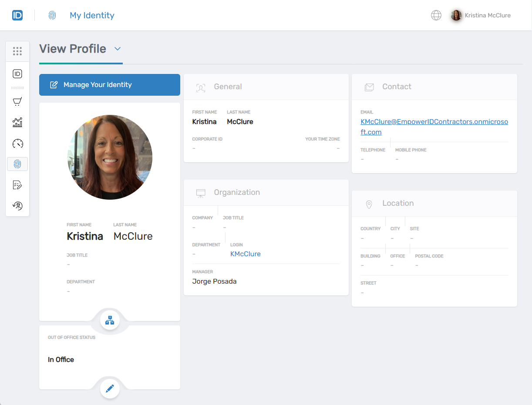The image size is (532, 405).
Task: Open the shopping cart icon in the sidebar
Action: tap(17, 101)
